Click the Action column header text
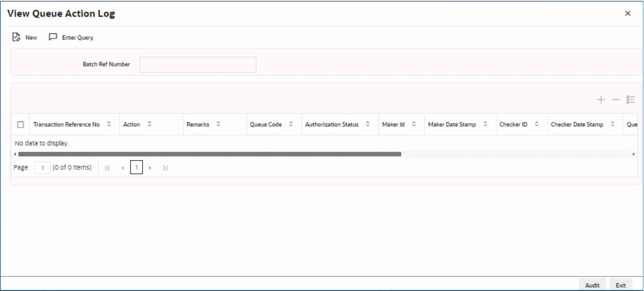The image size is (644, 291). pos(132,125)
